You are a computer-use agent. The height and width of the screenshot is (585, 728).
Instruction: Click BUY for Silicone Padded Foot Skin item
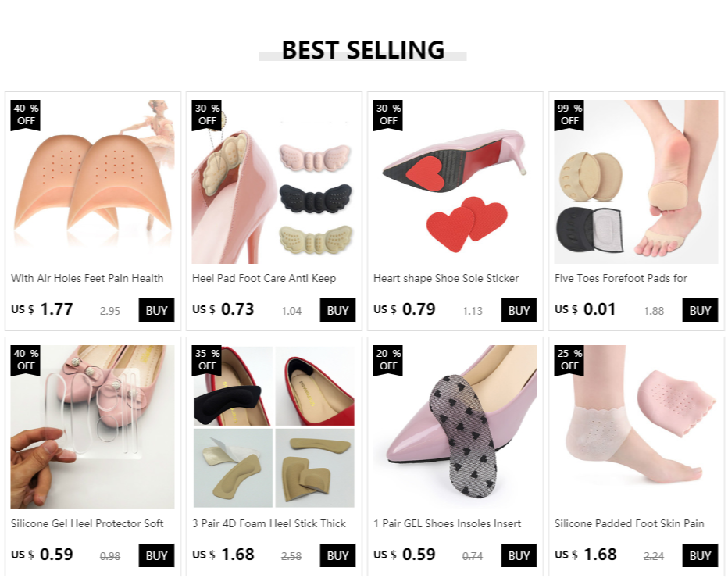point(700,555)
